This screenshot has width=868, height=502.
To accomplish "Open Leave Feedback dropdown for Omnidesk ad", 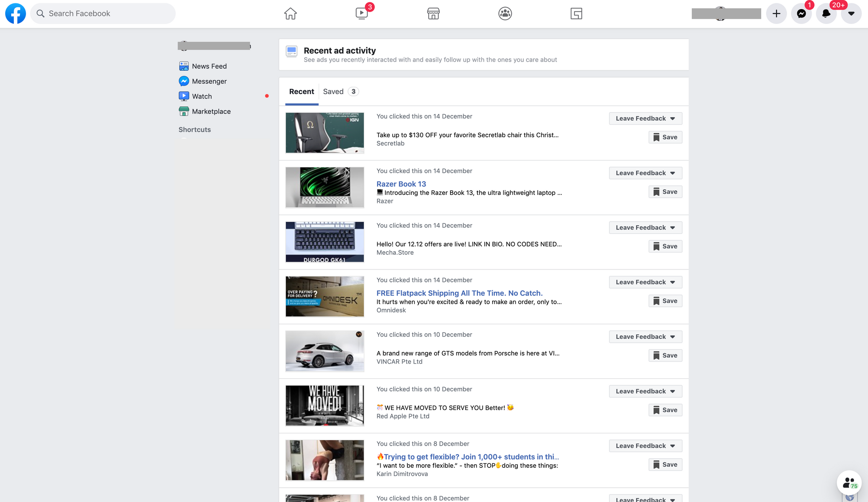I will pyautogui.click(x=645, y=282).
